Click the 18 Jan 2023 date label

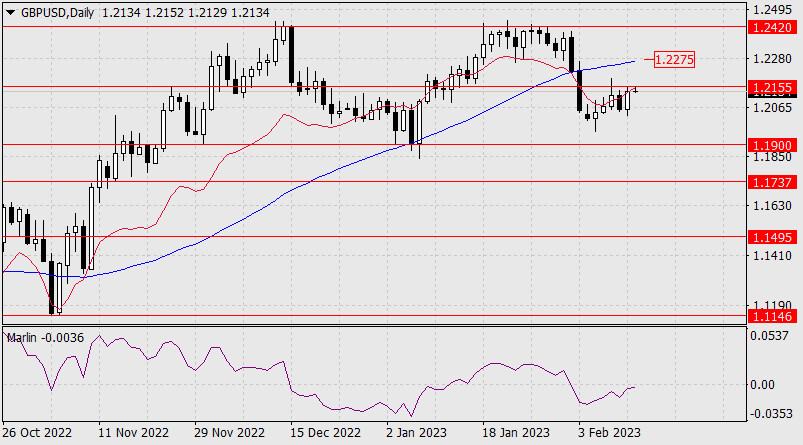(x=515, y=433)
